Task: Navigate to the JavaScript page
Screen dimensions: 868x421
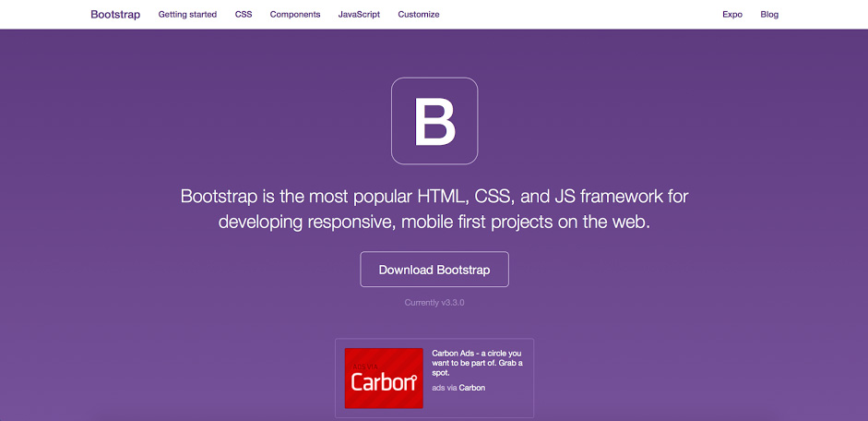Action: [359, 15]
